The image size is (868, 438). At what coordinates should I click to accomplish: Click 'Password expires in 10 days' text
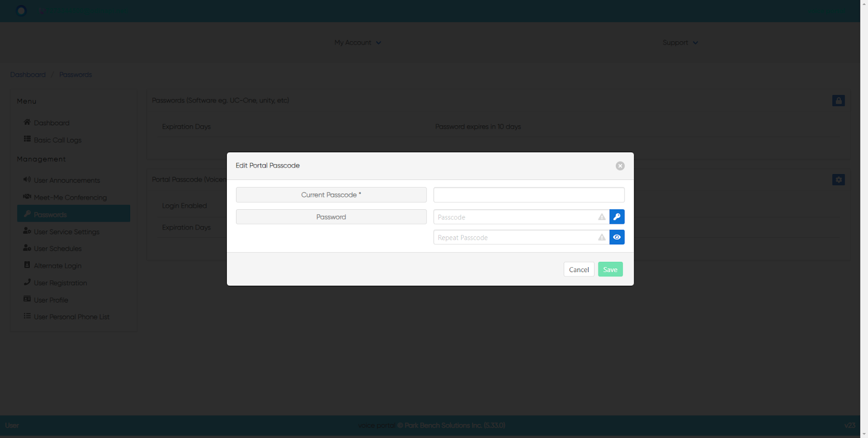point(478,127)
